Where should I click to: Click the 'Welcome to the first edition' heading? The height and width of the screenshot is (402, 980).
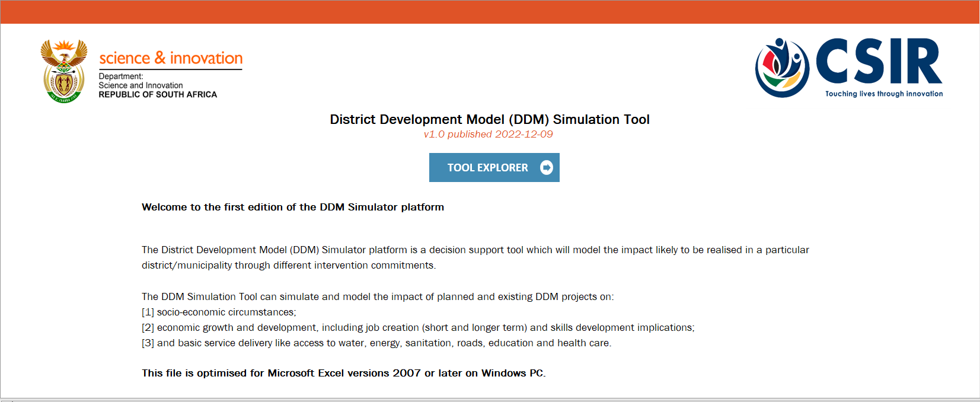click(x=293, y=207)
